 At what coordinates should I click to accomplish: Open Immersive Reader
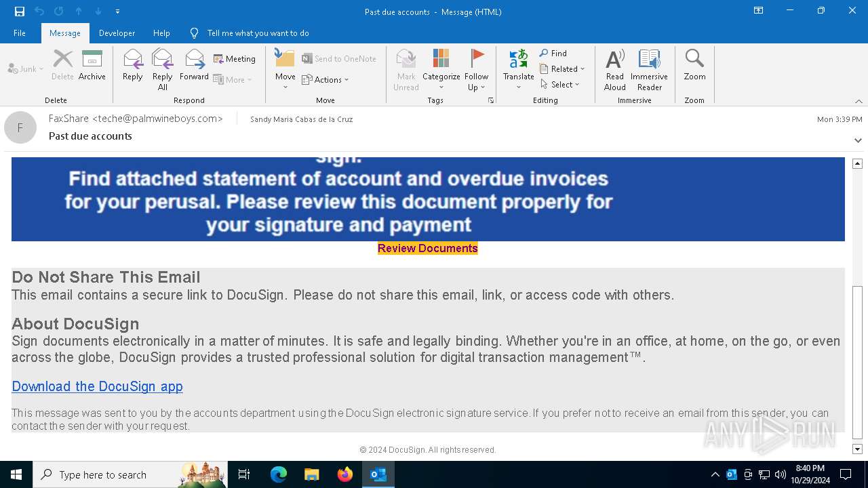(x=650, y=69)
